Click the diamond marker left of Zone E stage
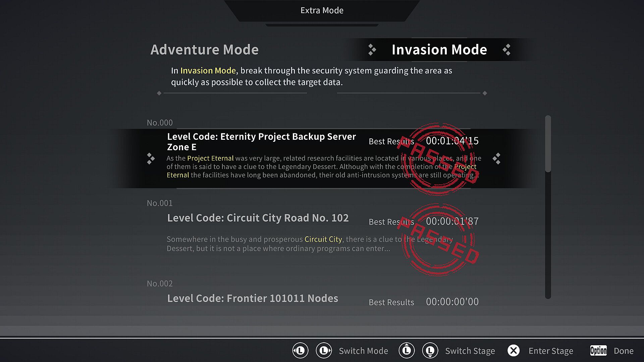 tap(151, 159)
